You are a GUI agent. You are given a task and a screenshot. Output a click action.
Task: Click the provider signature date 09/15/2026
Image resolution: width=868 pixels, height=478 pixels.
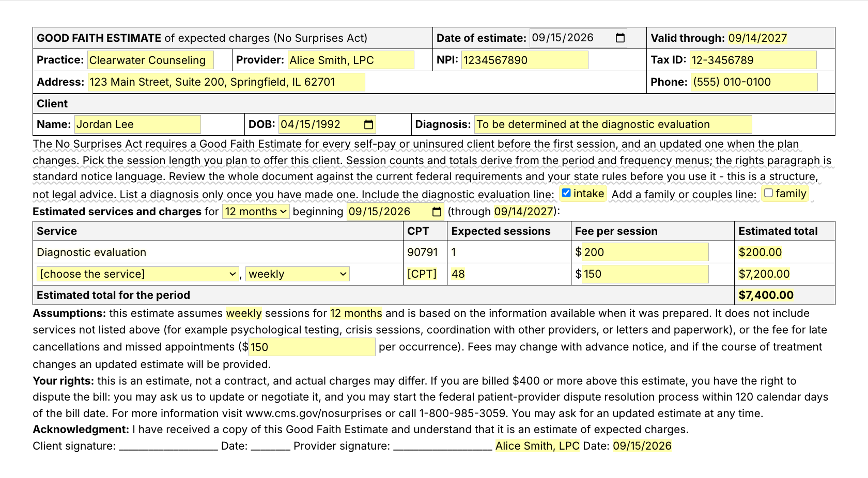click(642, 446)
